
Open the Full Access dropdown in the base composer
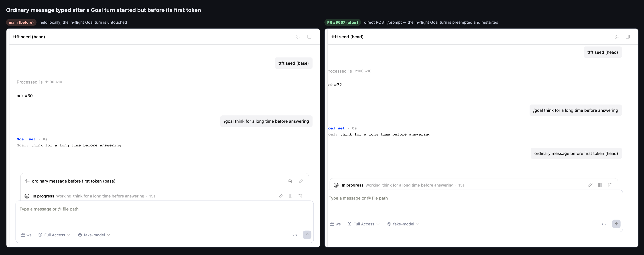tap(55, 235)
